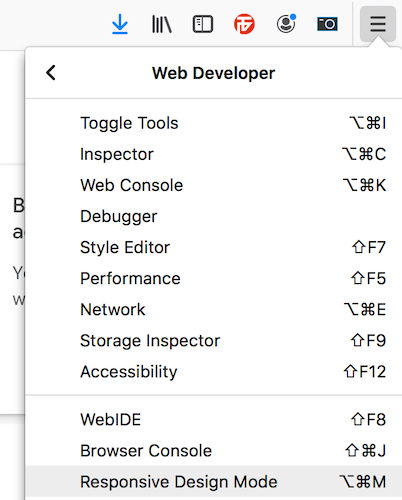Open Accessibility tool from menu
The image size is (402, 500).
pyautogui.click(x=214, y=371)
